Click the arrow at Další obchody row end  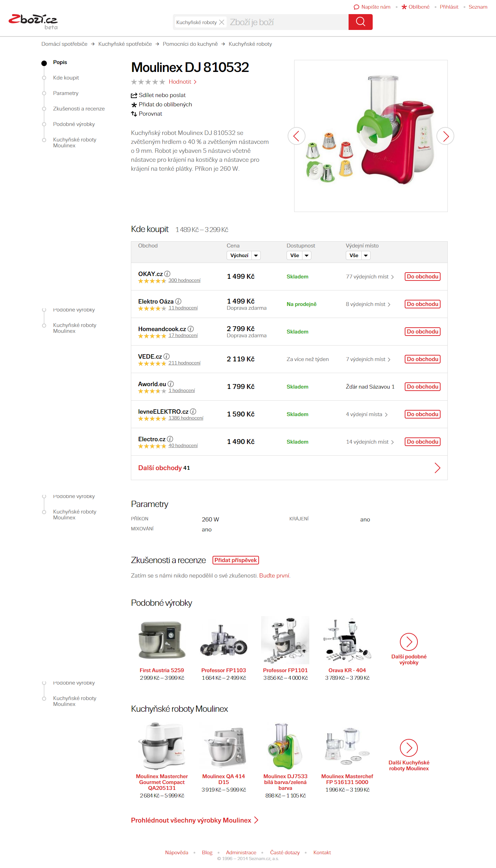[x=437, y=468]
